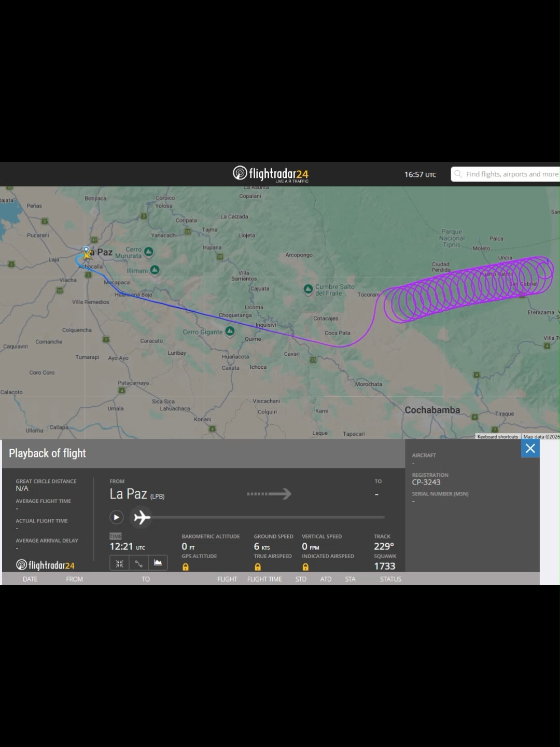Click the center-on-aircraft icon button
Screen dimensions: 560x747
tap(119, 563)
